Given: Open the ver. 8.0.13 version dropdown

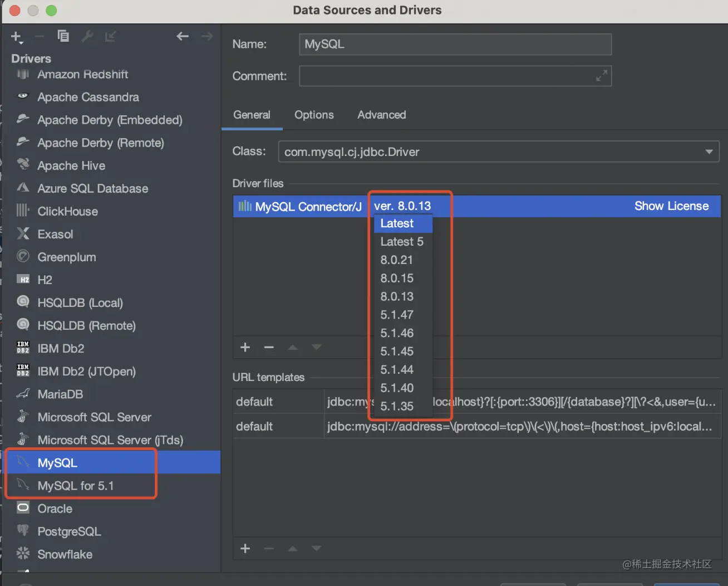Looking at the screenshot, I should pos(402,206).
